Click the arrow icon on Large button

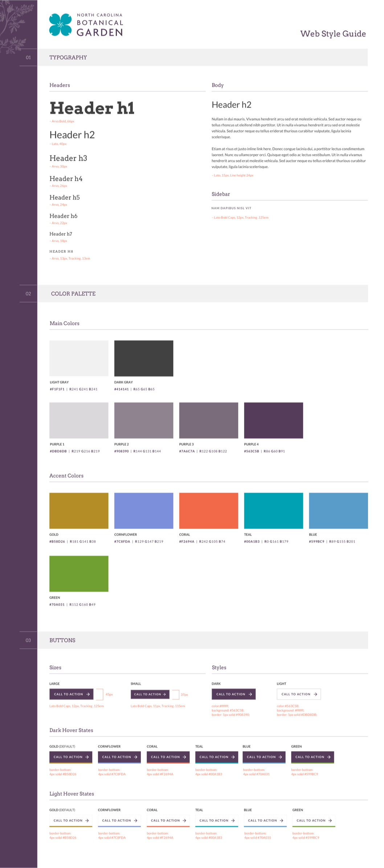[x=88, y=694]
